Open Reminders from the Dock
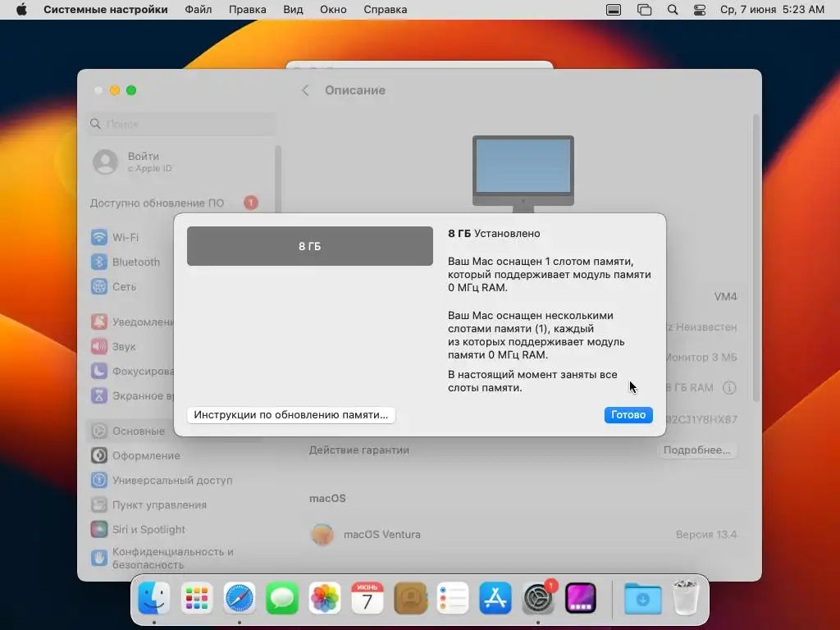The height and width of the screenshot is (630, 840). 453,598
